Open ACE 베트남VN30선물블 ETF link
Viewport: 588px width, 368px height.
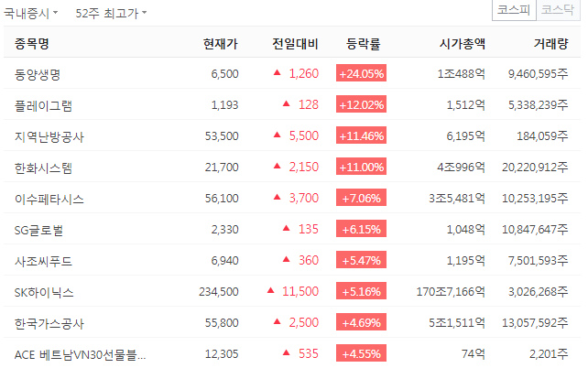[80, 354]
